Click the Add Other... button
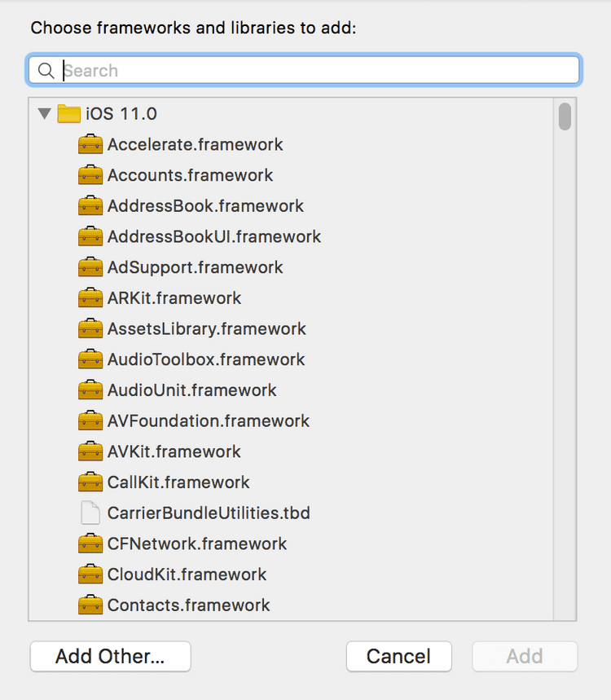The image size is (611, 700). point(110,656)
